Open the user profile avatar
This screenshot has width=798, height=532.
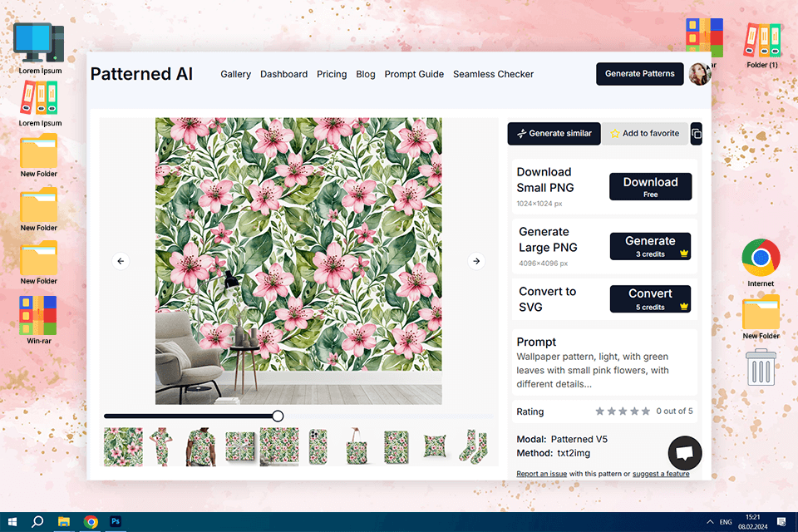click(x=700, y=74)
